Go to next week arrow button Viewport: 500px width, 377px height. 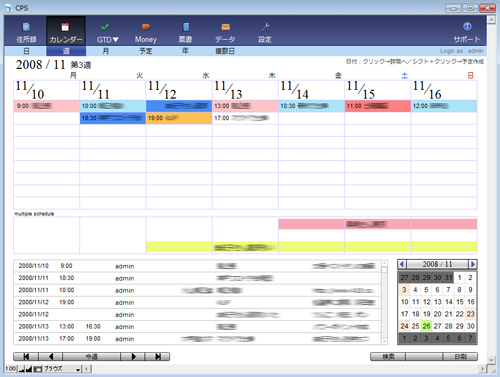click(x=133, y=357)
